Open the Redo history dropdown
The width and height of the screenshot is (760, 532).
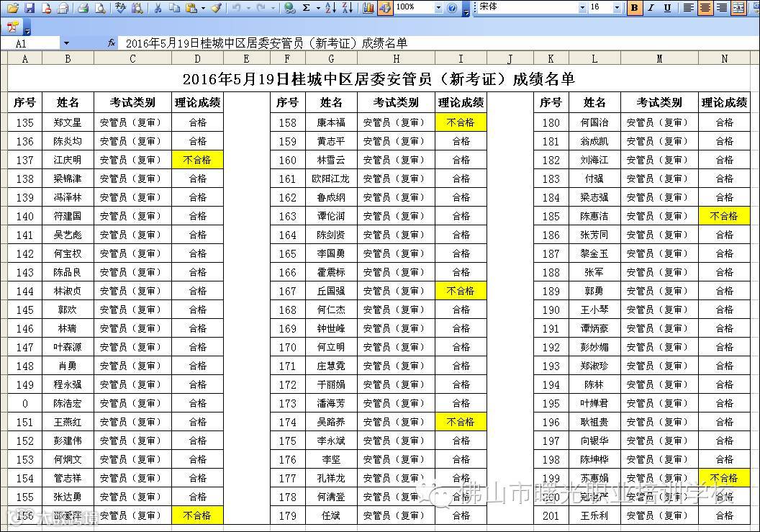tap(273, 8)
